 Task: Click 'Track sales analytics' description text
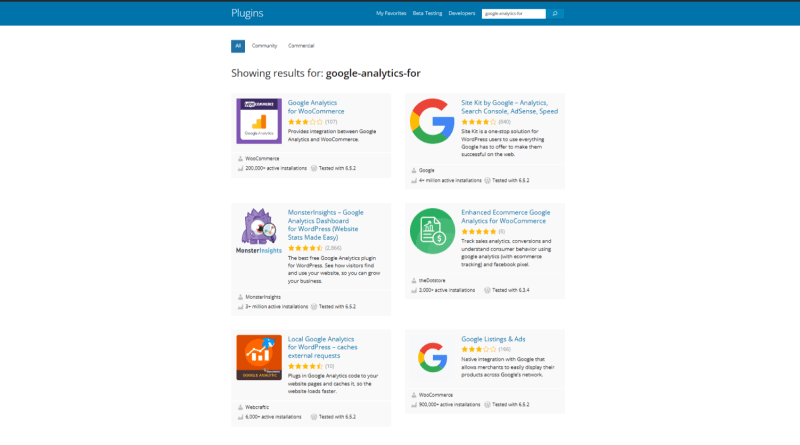click(x=506, y=253)
